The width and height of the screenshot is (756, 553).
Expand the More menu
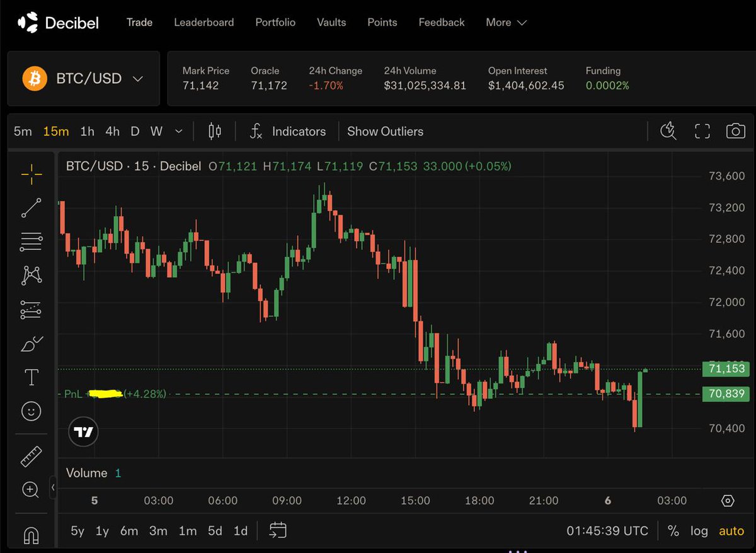point(506,22)
